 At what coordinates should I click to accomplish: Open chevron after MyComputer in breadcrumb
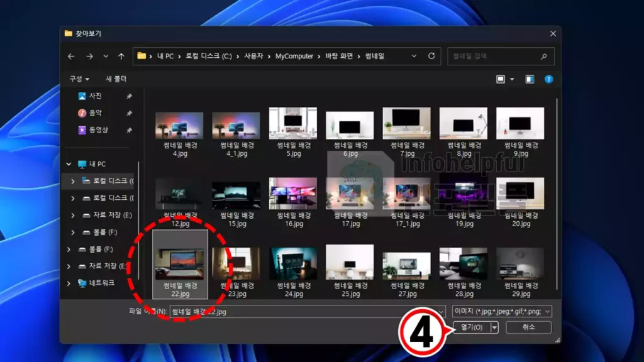pos(319,56)
